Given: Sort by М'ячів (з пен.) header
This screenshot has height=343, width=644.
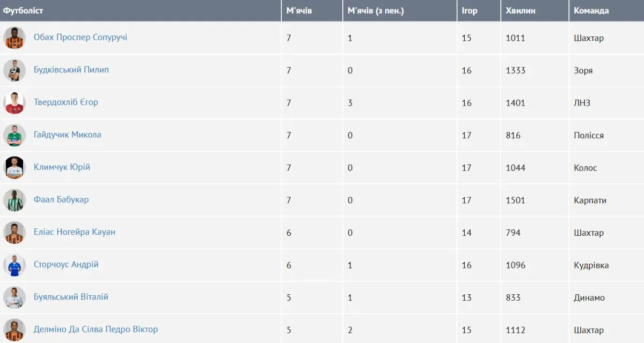Looking at the screenshot, I should [x=376, y=11].
